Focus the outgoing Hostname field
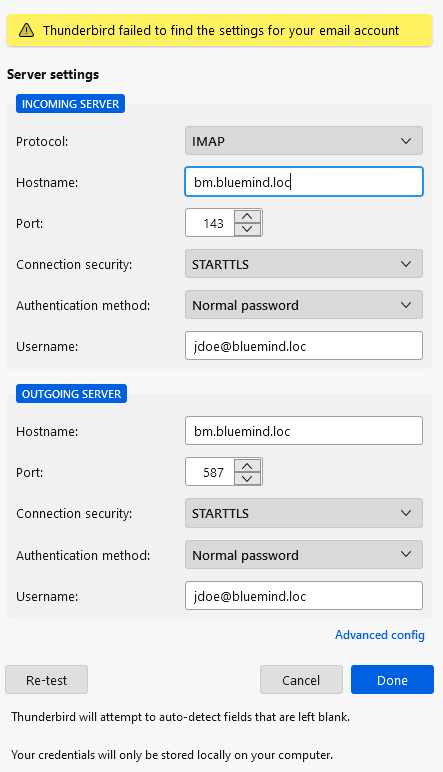The width and height of the screenshot is (443, 772). [x=304, y=431]
